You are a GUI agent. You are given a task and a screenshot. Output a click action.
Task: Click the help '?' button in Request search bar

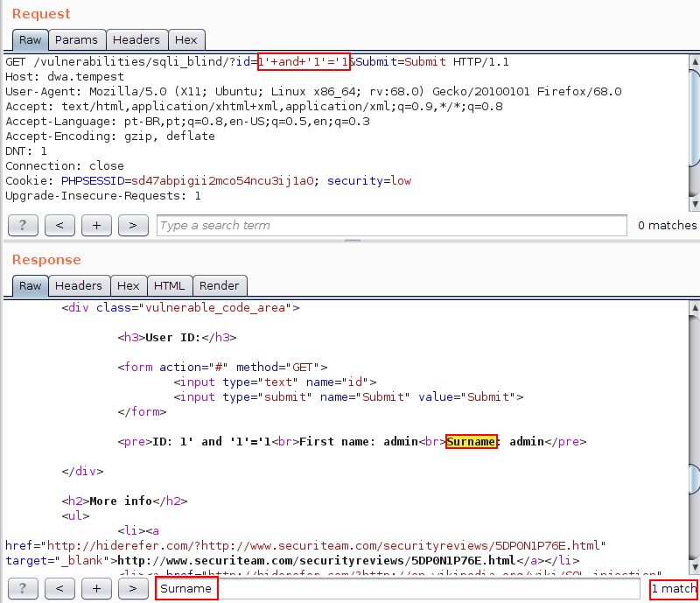pos(23,225)
